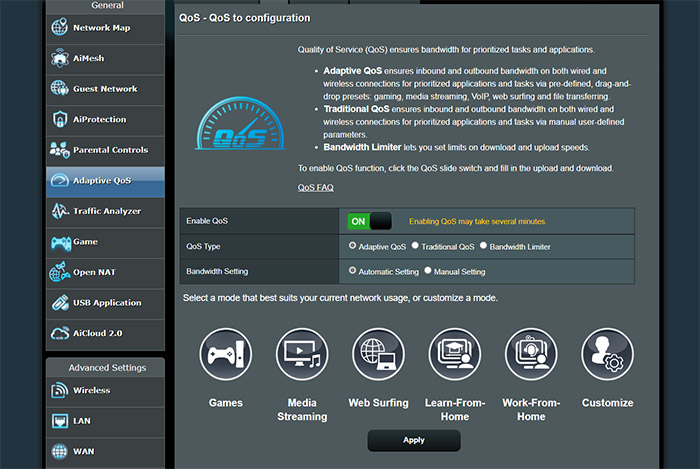This screenshot has width=700, height=469.
Task: Open the AiProtection menu label
Action: tap(100, 120)
